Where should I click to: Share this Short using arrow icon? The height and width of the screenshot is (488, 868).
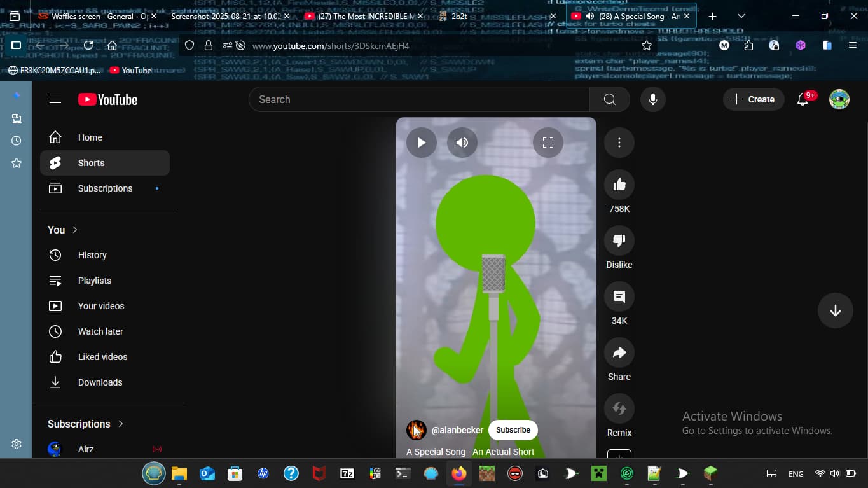[619, 352]
